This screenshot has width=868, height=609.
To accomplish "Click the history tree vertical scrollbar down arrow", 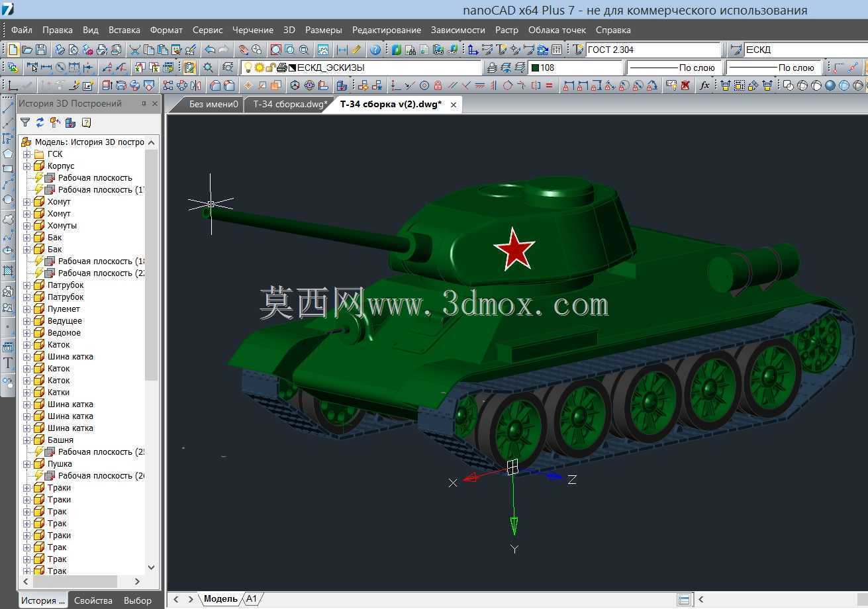I will pyautogui.click(x=152, y=568).
